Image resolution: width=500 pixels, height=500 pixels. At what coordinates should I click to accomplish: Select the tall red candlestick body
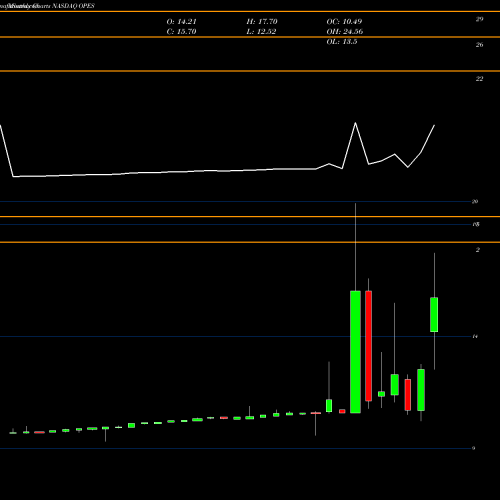pyautogui.click(x=368, y=346)
